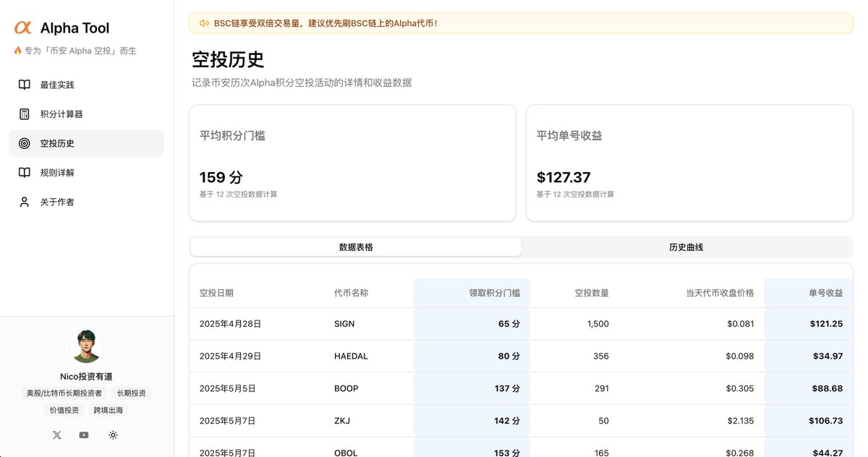
Task: Open the YouTube channel icon
Action: 84,435
